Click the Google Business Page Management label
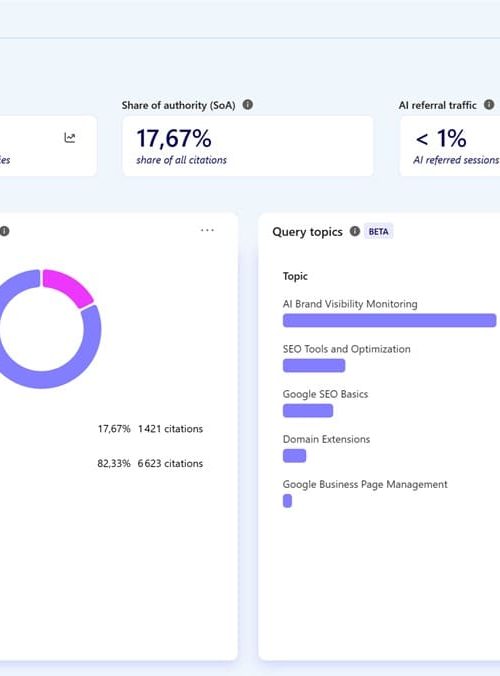This screenshot has width=500, height=676. point(365,485)
